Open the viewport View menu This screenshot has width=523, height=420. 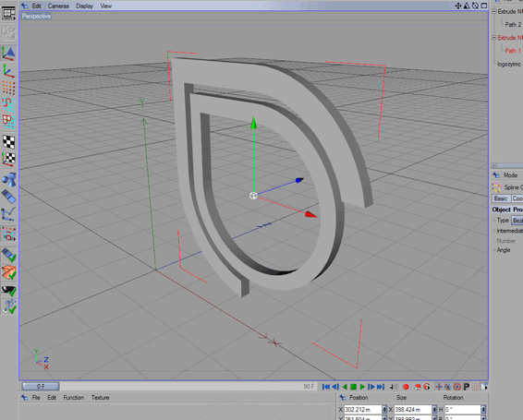[105, 6]
